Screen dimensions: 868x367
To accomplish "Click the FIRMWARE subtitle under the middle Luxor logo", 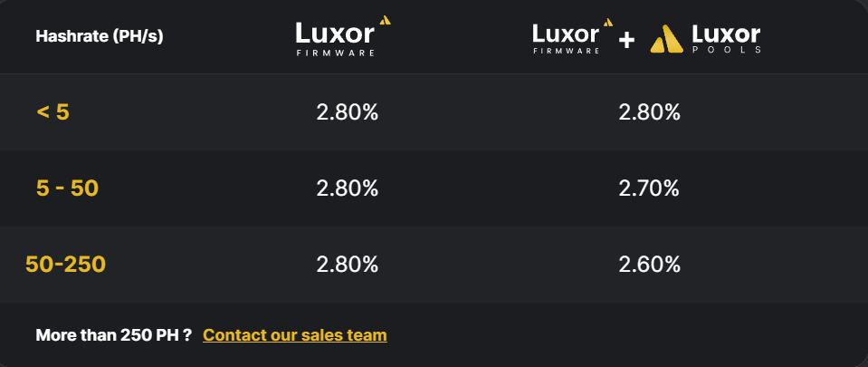I will click(335, 53).
